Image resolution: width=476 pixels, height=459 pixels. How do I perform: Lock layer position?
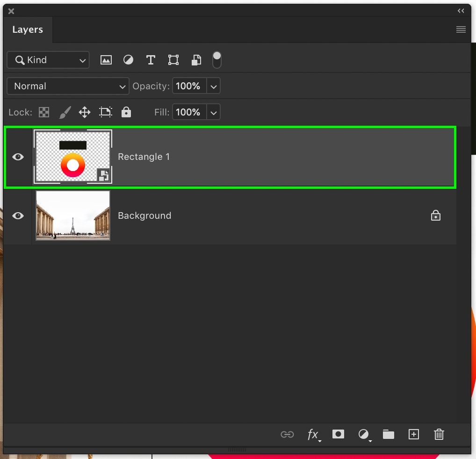coord(85,112)
